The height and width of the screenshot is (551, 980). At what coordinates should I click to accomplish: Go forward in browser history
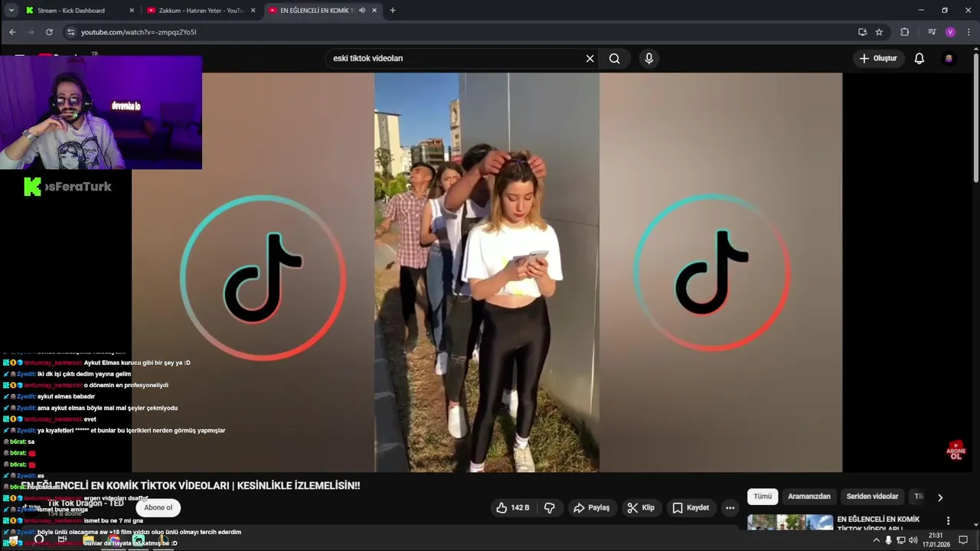click(31, 32)
